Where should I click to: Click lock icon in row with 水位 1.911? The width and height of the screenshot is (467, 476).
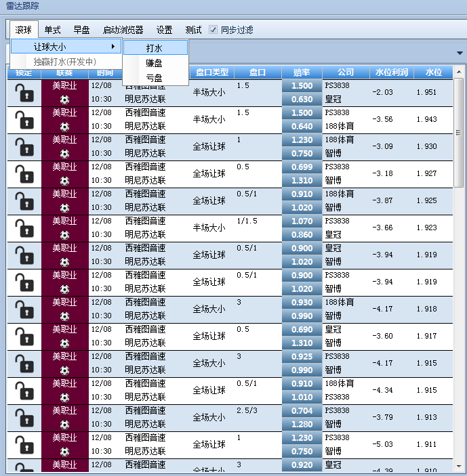(24, 445)
